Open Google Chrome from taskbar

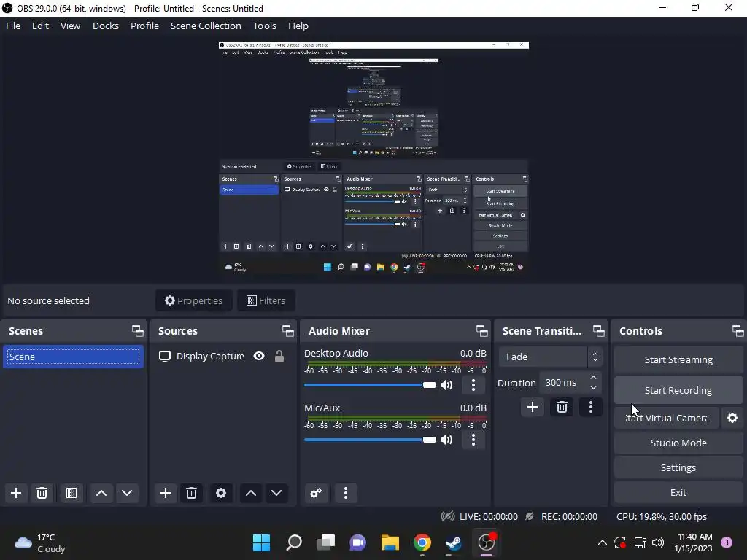pyautogui.click(x=422, y=542)
